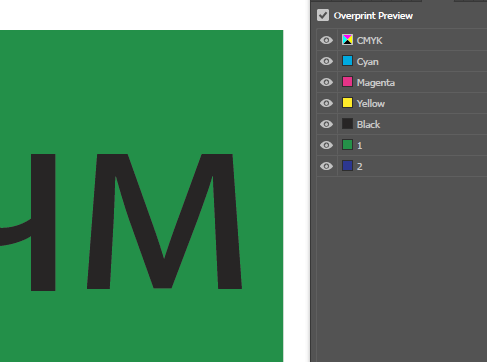
Task: Click the black letter H on canvas
Action: (x=43, y=222)
